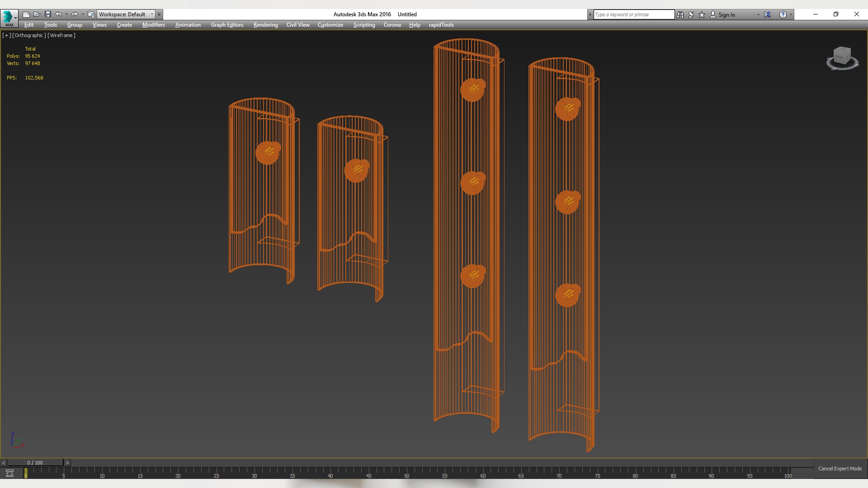Open the Rendering menu
This screenshot has width=868, height=488.
(265, 25)
